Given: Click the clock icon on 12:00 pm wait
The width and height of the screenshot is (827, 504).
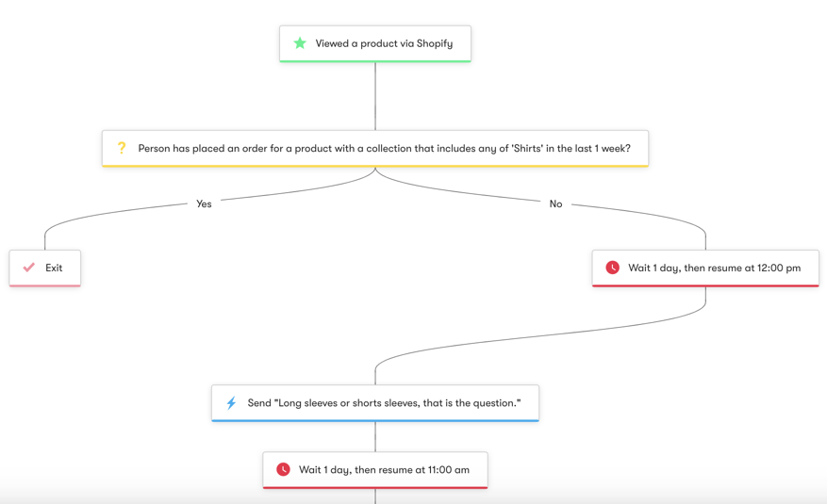Looking at the screenshot, I should click(x=612, y=268).
